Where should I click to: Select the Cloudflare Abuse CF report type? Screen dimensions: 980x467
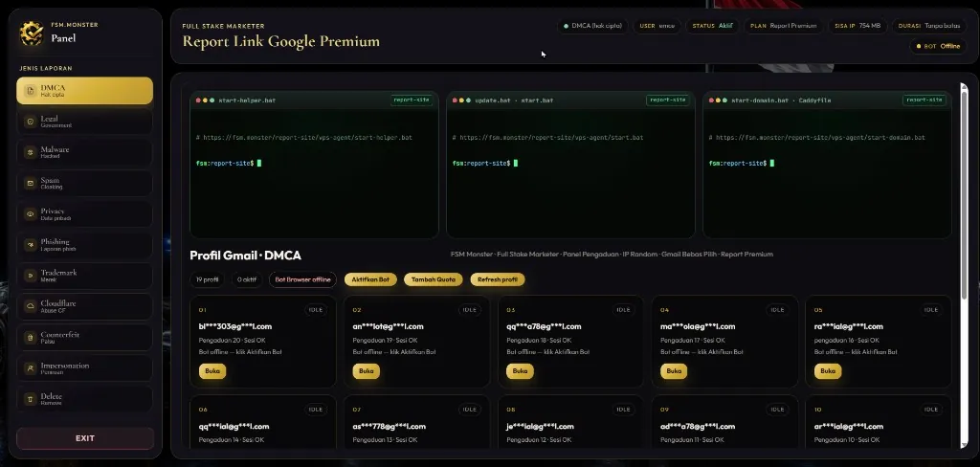click(84, 306)
